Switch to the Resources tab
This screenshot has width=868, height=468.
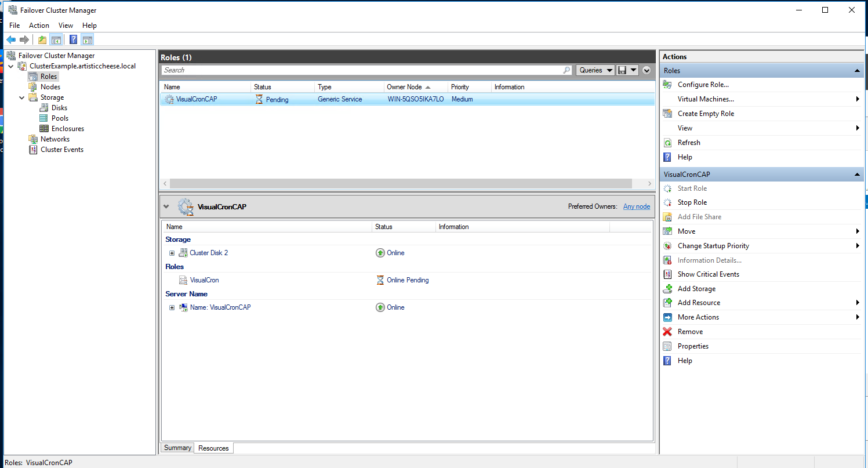(x=213, y=448)
